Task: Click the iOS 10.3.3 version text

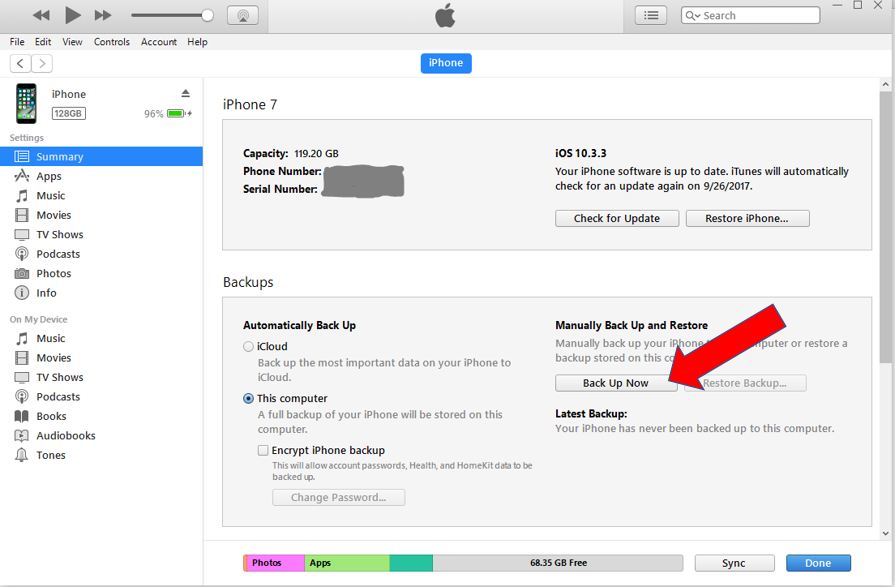Action: [580, 153]
